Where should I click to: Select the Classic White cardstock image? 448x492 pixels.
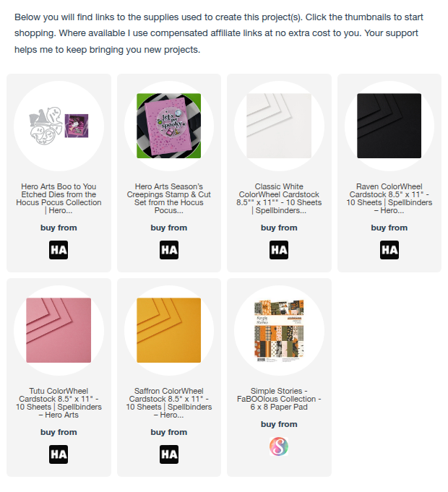[279, 126]
